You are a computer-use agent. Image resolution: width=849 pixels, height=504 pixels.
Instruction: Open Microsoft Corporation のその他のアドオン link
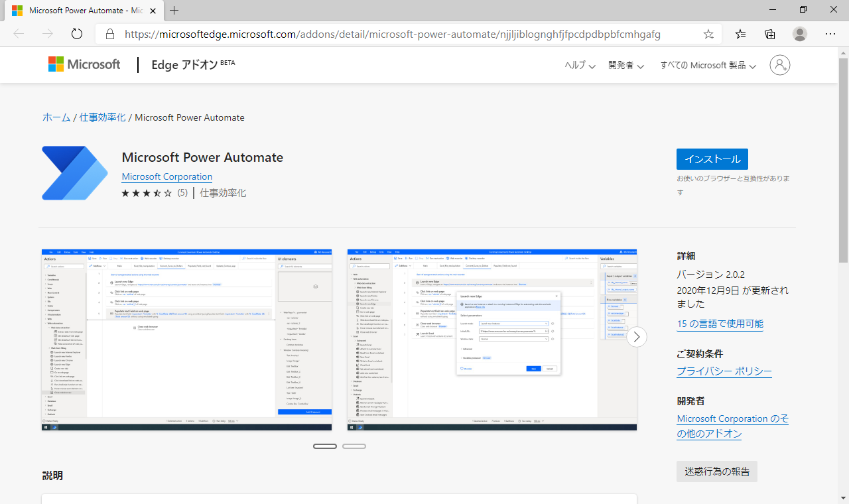(x=733, y=426)
